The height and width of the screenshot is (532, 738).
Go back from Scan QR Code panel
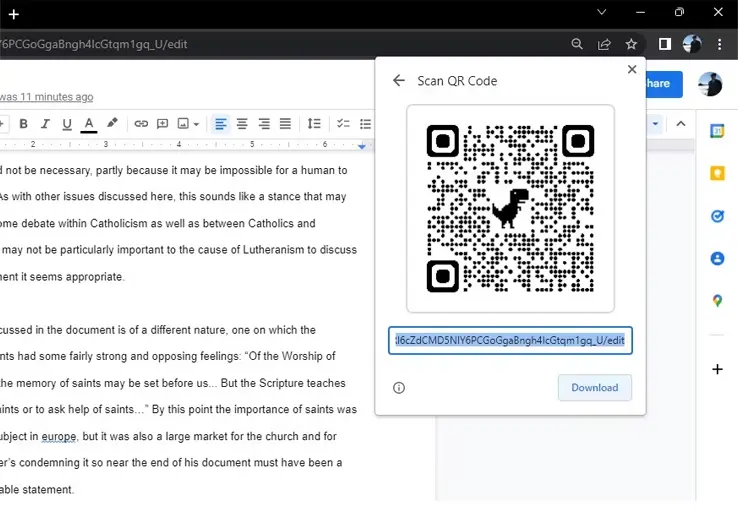pos(399,81)
